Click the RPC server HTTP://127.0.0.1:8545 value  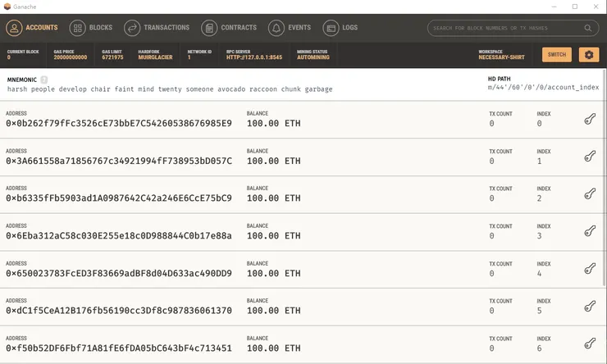coord(254,57)
